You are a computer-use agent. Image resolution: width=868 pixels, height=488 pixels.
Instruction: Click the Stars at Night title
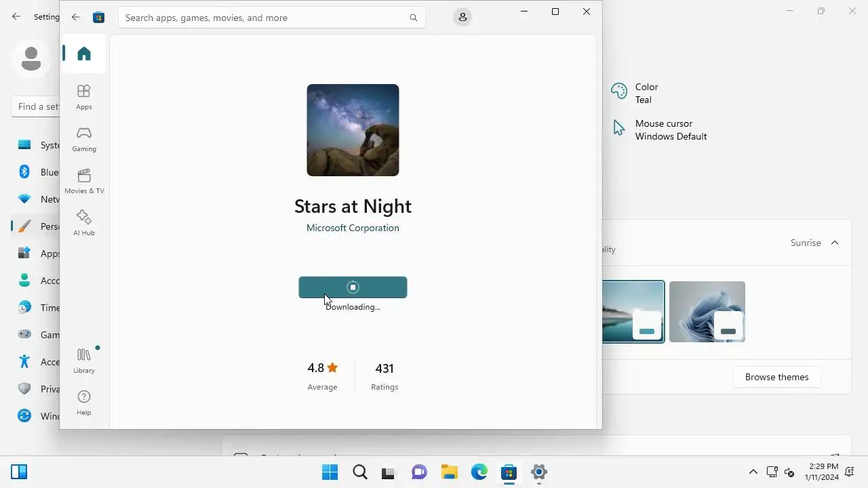pos(353,206)
